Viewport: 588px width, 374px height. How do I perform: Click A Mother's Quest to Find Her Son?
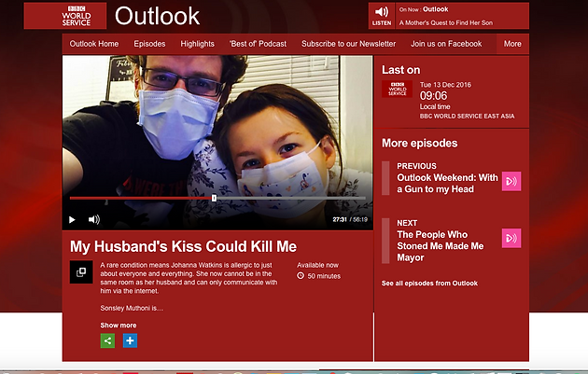446,23
